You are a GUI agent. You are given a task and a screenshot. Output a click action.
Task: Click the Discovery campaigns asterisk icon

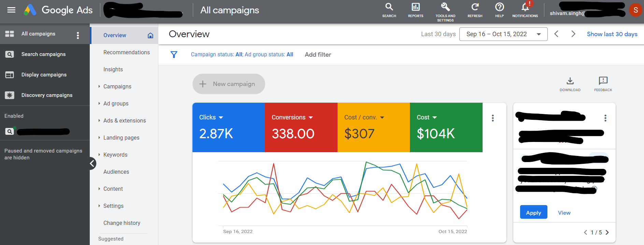[10, 95]
